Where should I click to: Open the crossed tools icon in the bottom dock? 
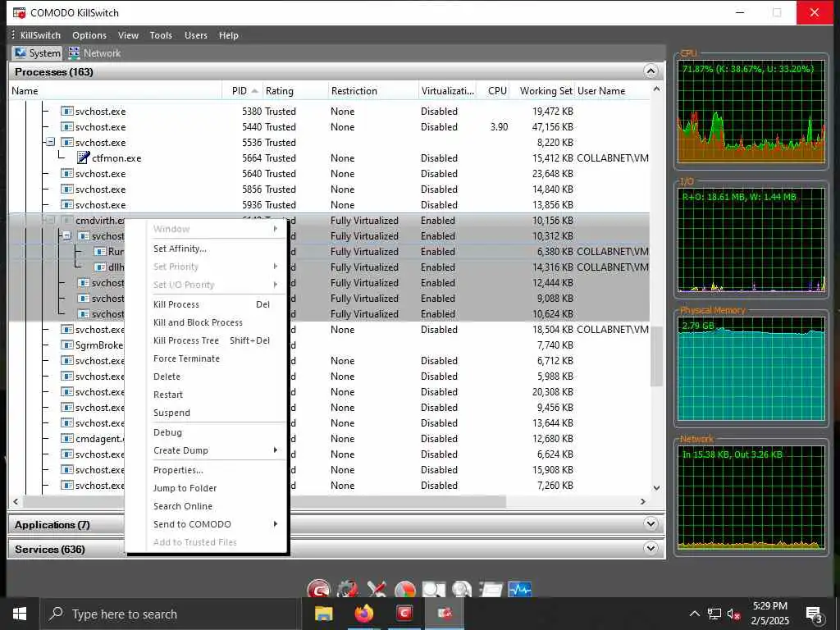[376, 589]
